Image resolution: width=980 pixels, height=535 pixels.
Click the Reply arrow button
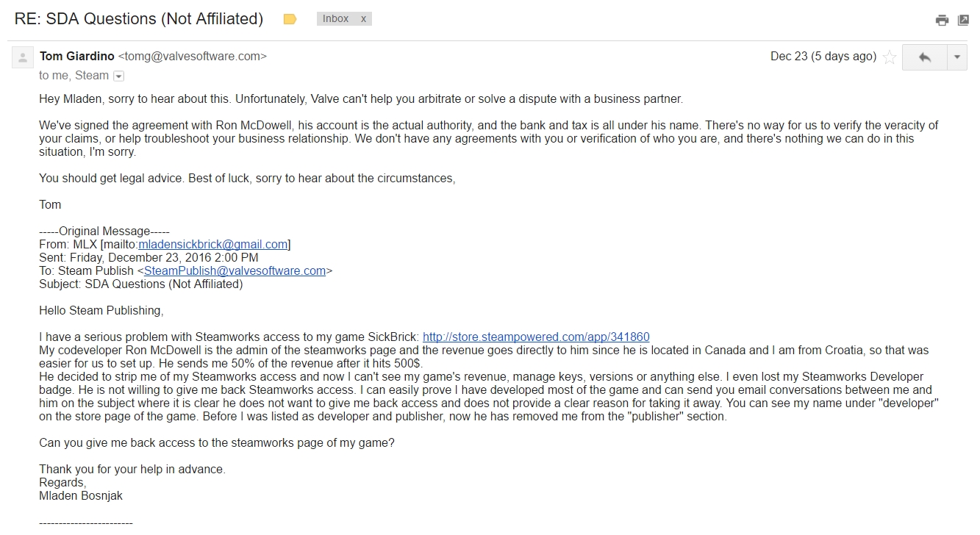click(925, 57)
